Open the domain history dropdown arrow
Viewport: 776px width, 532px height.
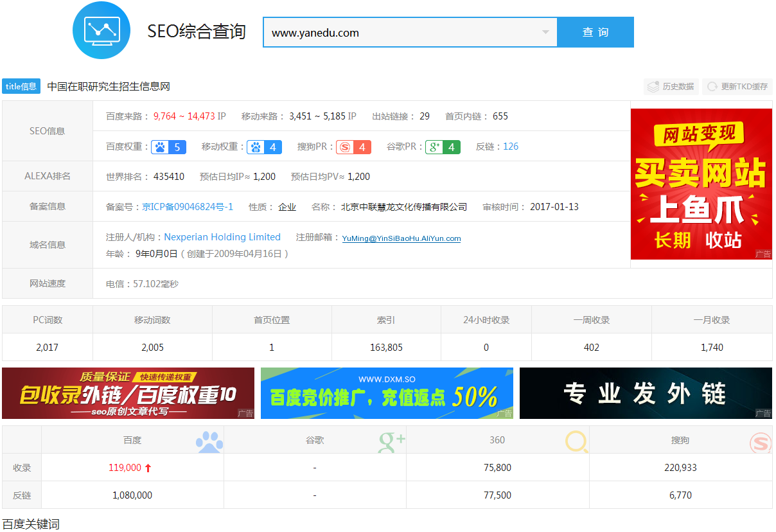point(545,32)
